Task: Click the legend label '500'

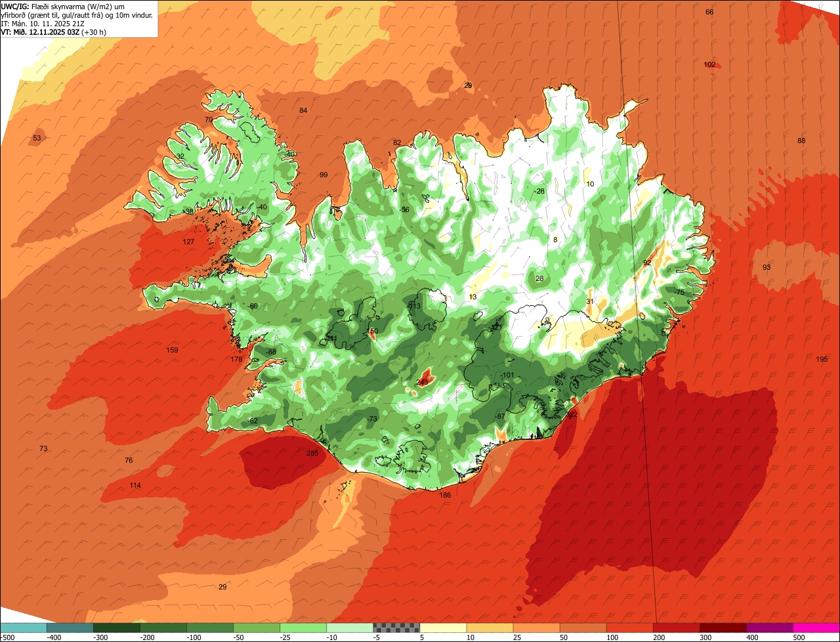Action: 799,637
